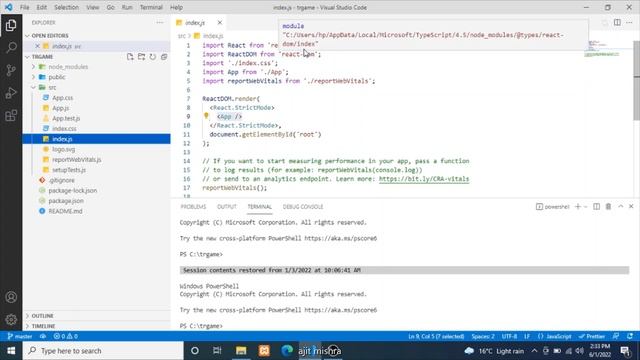Open the Source Control view

pos(11,70)
